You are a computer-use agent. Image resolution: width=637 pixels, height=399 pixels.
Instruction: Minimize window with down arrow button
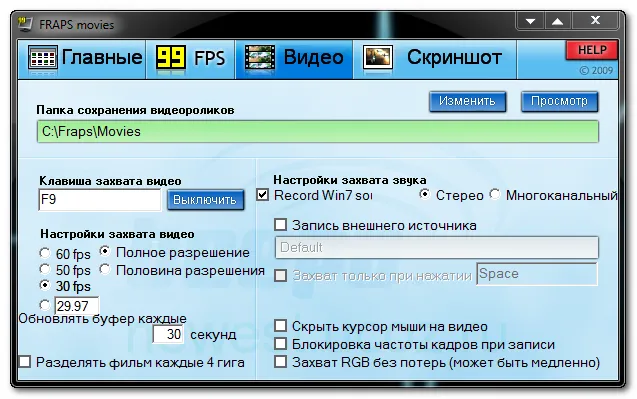coord(530,21)
